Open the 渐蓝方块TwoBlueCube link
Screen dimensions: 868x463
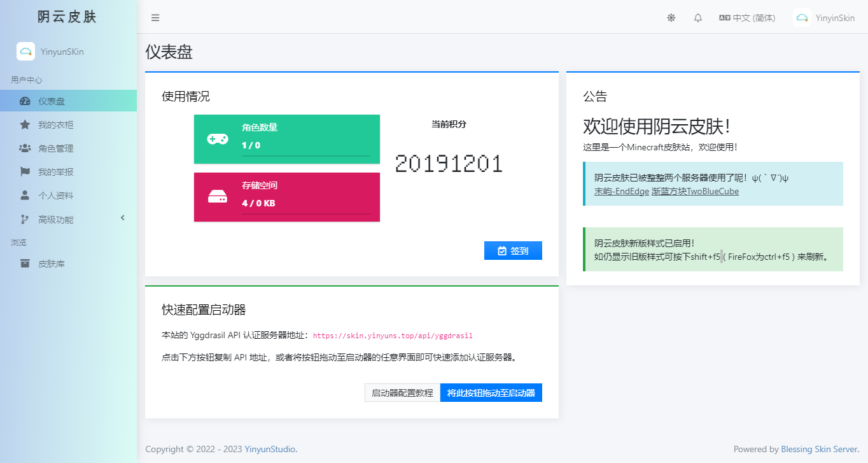(x=696, y=191)
